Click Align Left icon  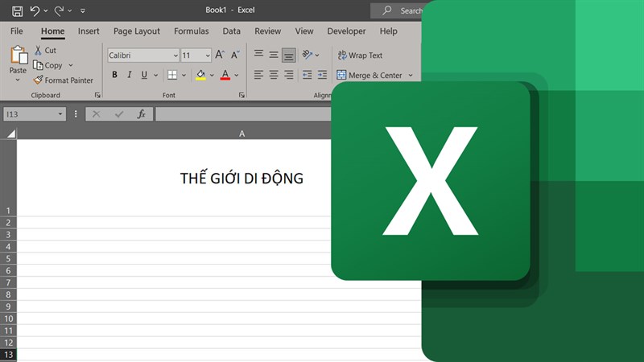258,75
